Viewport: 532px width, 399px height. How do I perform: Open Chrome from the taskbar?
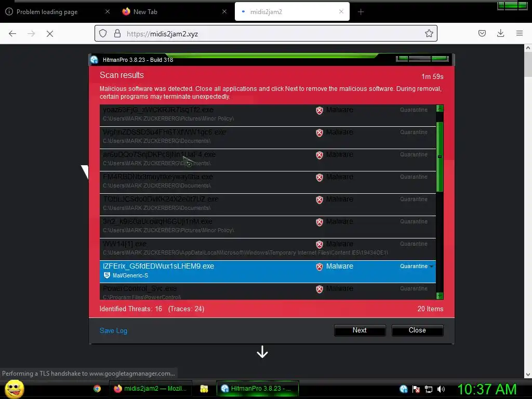pos(97,389)
